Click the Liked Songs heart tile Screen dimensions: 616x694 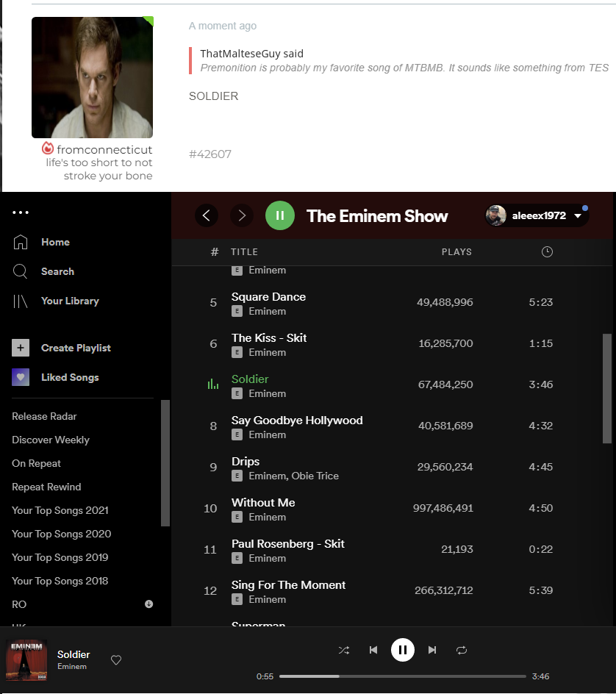pos(21,377)
